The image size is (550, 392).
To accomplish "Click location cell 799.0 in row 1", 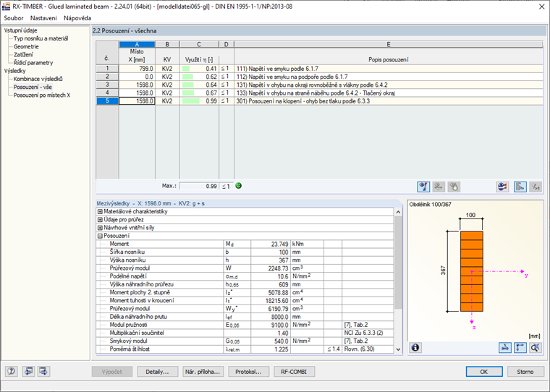I will (x=137, y=69).
